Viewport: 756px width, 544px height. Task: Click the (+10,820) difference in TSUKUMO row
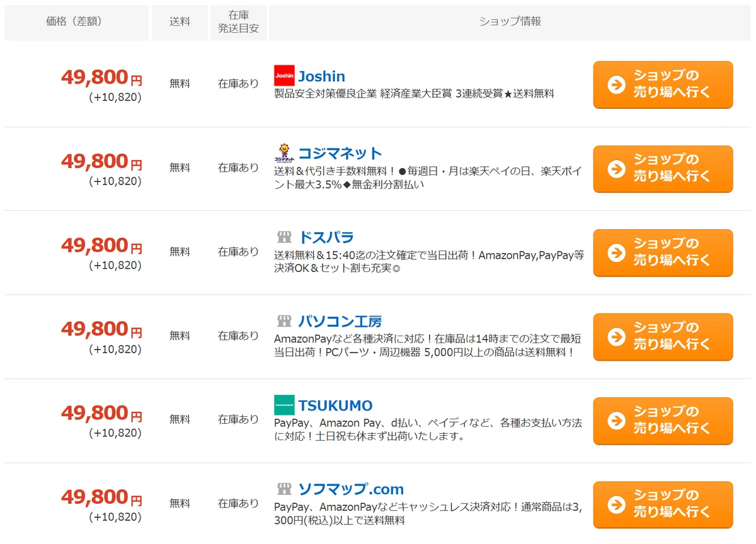pyautogui.click(x=115, y=433)
